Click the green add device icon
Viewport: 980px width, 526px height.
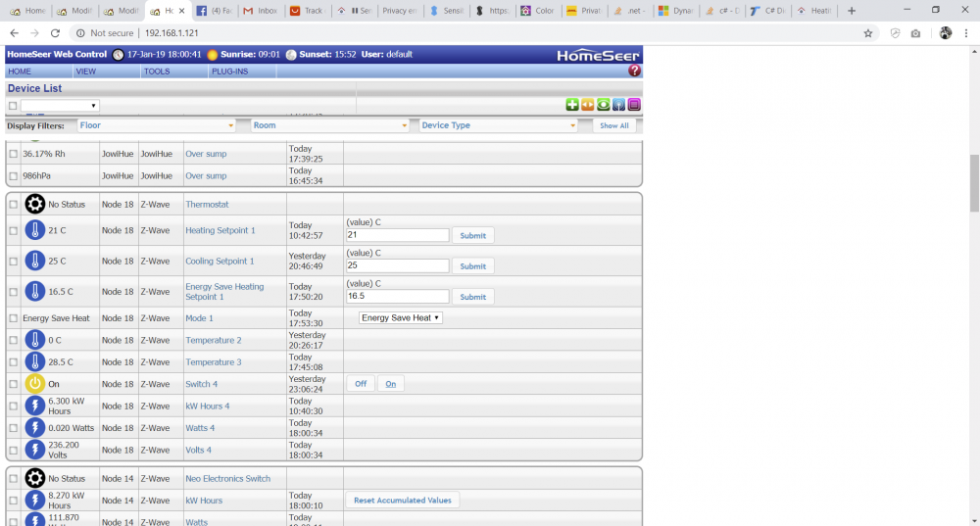[x=572, y=105]
